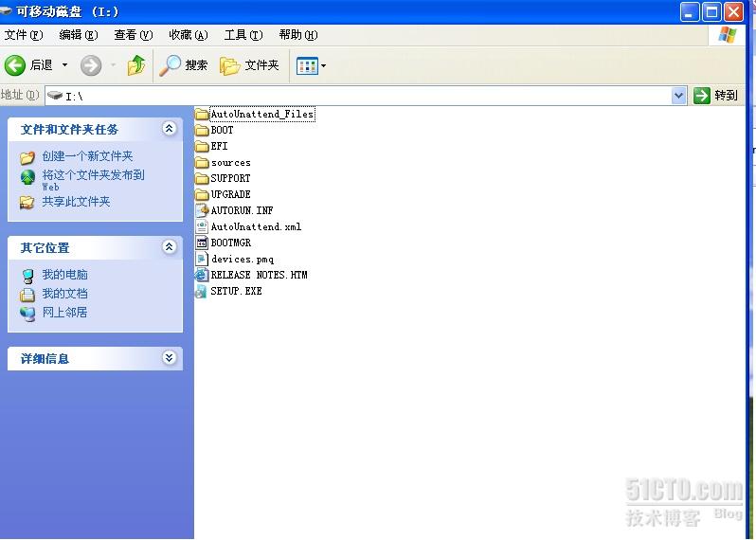Go up one folder level icon
Screen dimensions: 756x540
click(x=136, y=65)
